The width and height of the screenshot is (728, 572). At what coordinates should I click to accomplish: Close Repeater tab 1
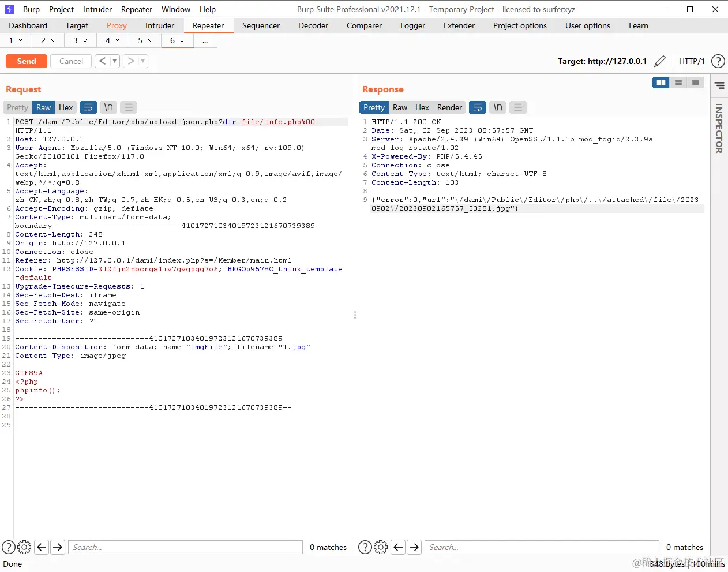21,41
